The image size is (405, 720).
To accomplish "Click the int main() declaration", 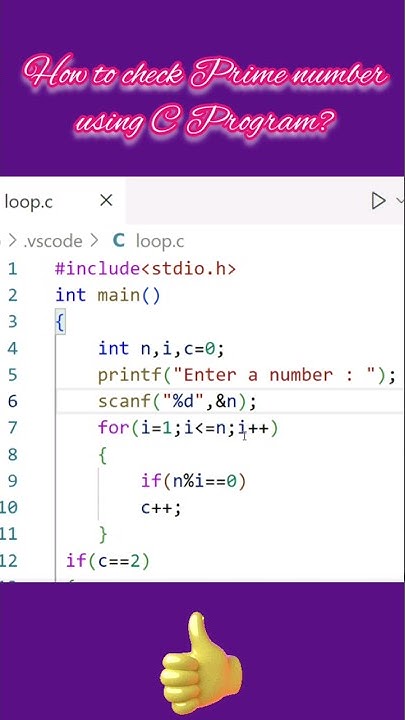I will pyautogui.click(x=108, y=295).
